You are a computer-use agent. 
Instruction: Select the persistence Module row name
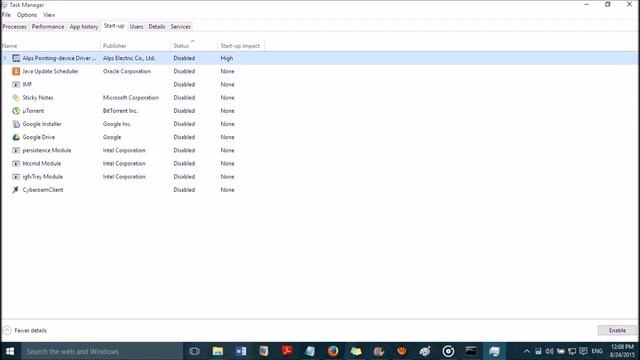click(x=47, y=150)
